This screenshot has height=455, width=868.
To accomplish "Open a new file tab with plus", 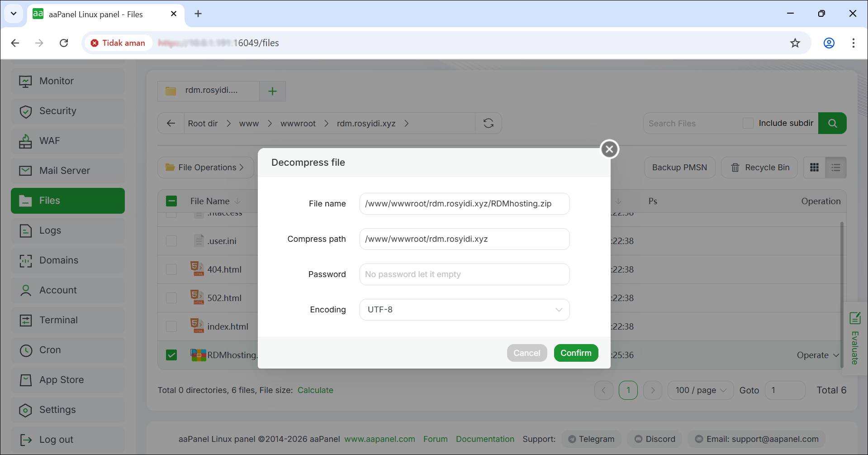I will [272, 91].
